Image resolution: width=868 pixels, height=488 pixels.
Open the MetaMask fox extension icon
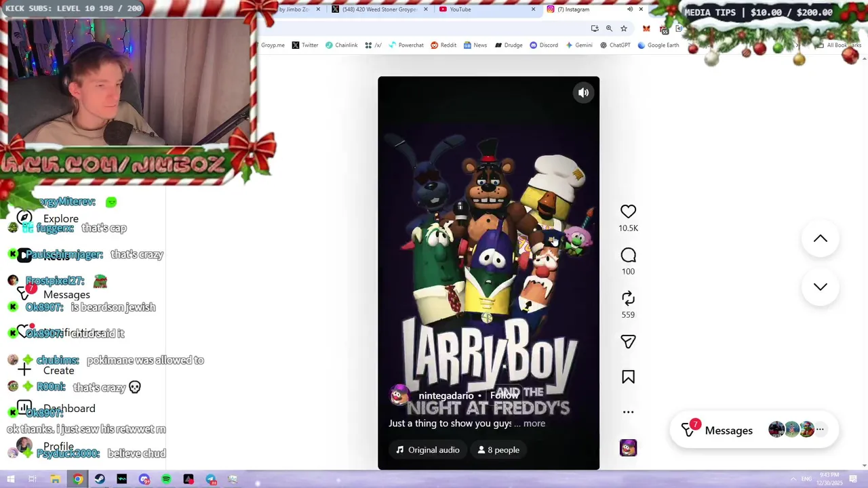pyautogui.click(x=646, y=28)
